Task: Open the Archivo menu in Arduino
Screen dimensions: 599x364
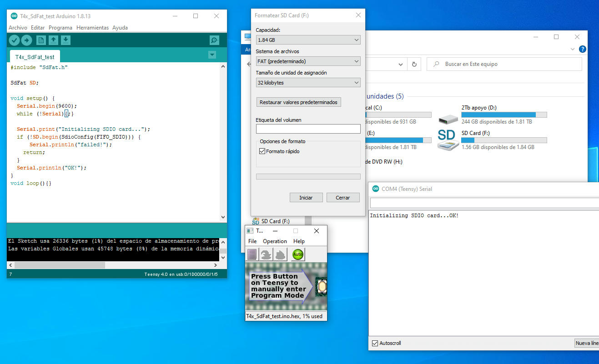Action: [x=18, y=28]
